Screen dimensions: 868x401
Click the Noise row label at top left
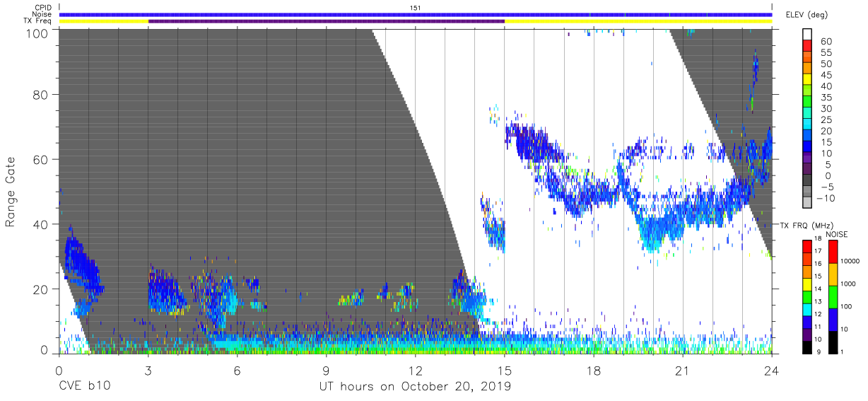[42, 14]
